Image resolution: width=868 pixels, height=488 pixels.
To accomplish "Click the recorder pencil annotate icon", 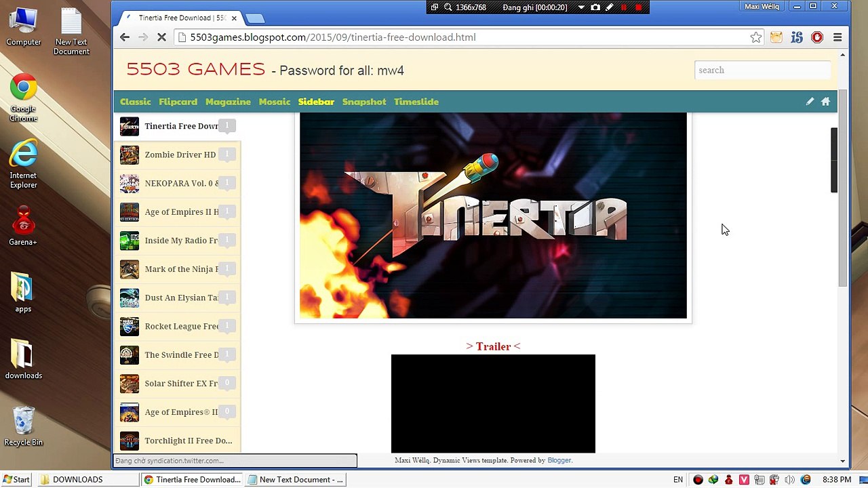I will [x=610, y=7].
